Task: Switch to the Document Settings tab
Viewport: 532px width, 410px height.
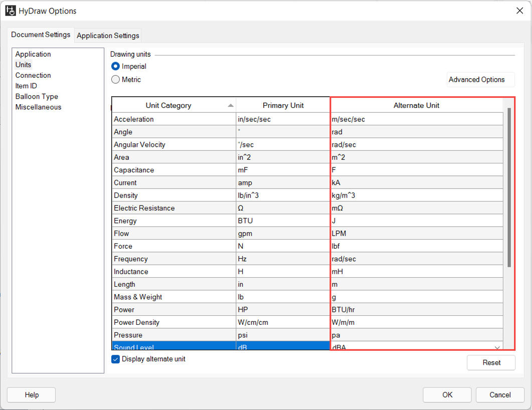Action: coord(41,35)
